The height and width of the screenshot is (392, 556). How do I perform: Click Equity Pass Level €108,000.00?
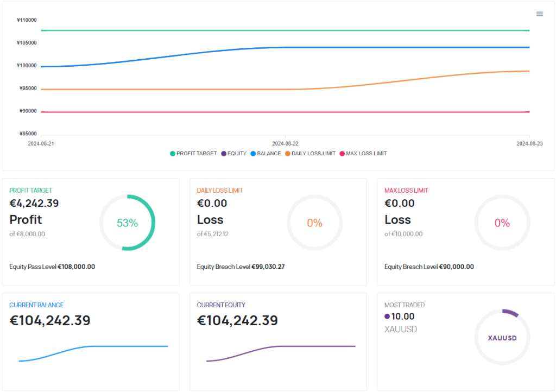(52, 267)
